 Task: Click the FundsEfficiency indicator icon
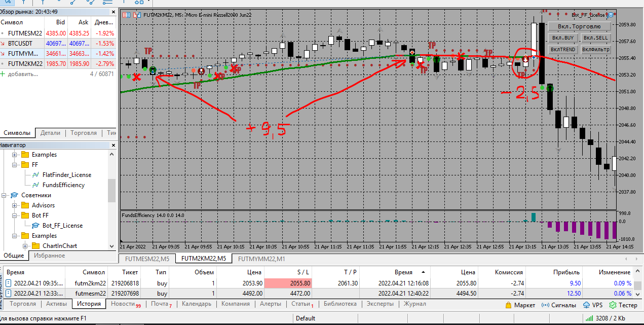35,185
